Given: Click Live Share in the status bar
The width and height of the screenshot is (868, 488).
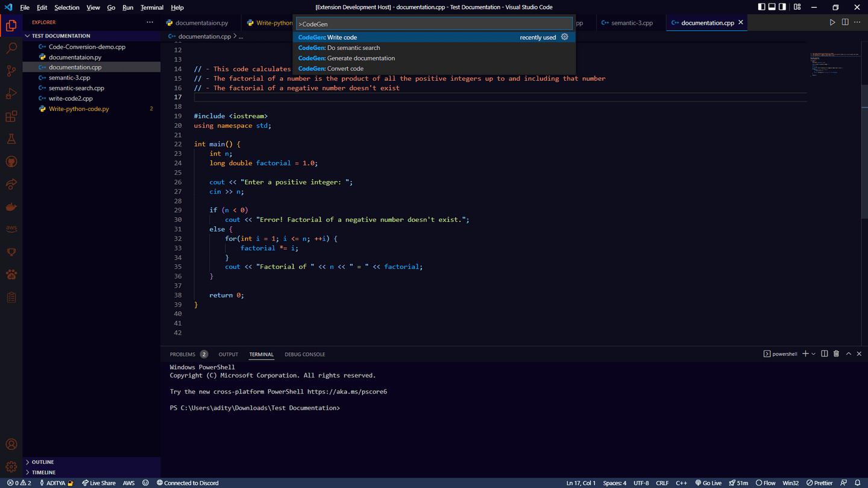Looking at the screenshot, I should coord(99,483).
